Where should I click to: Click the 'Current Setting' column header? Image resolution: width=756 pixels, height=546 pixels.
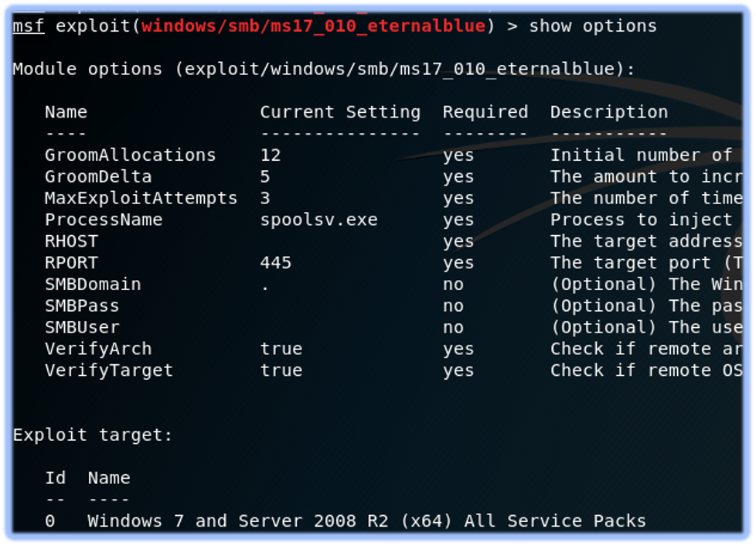[340, 112]
